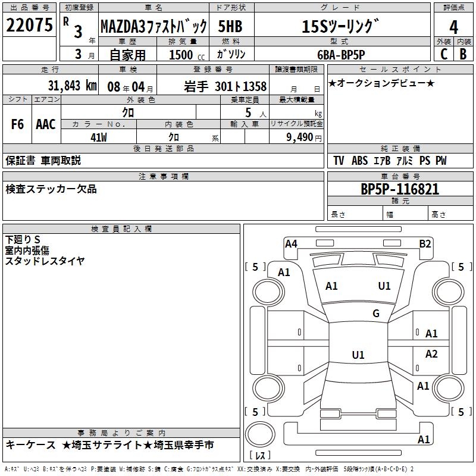Click レス spare tire label
476x476 pixels.
pyautogui.click(x=260, y=455)
